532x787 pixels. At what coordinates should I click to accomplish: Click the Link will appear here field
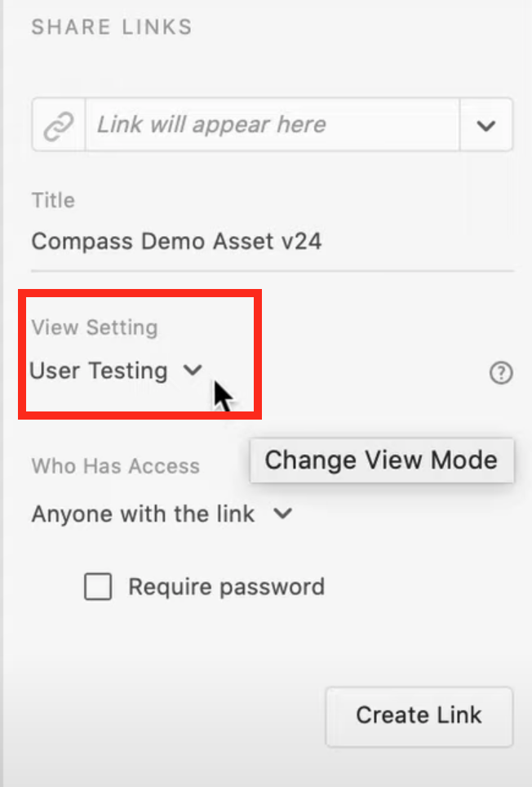(x=273, y=124)
